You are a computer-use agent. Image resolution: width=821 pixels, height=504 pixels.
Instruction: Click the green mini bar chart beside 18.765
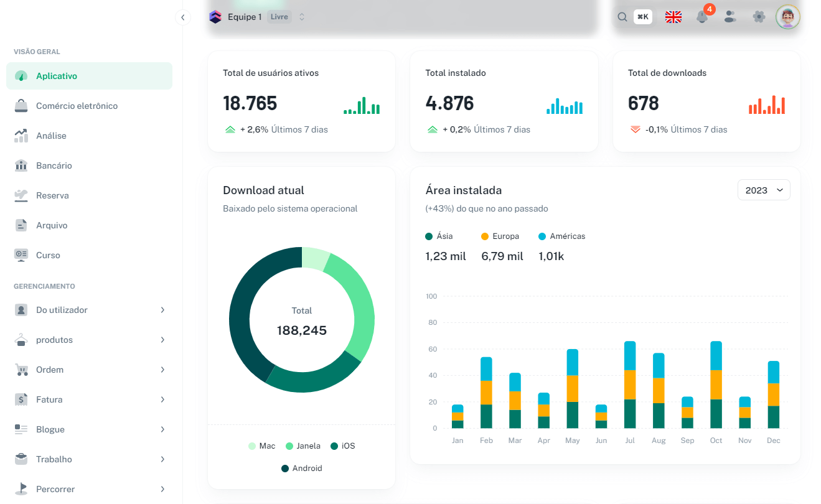pos(362,105)
